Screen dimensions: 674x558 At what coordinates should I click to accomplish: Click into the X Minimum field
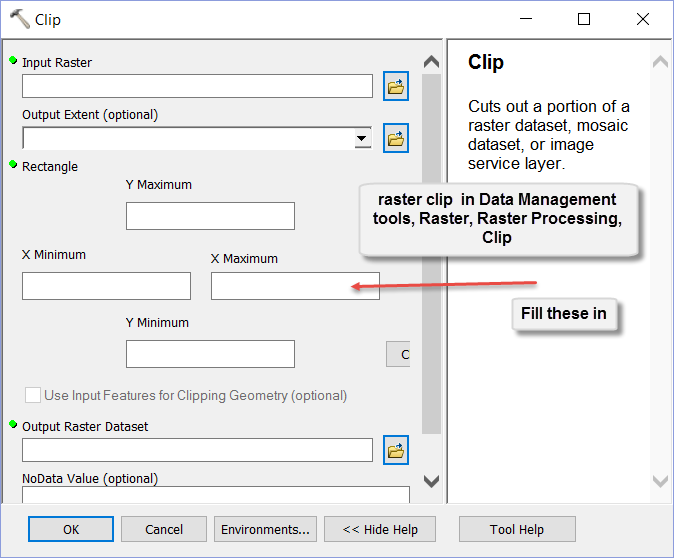coord(106,286)
